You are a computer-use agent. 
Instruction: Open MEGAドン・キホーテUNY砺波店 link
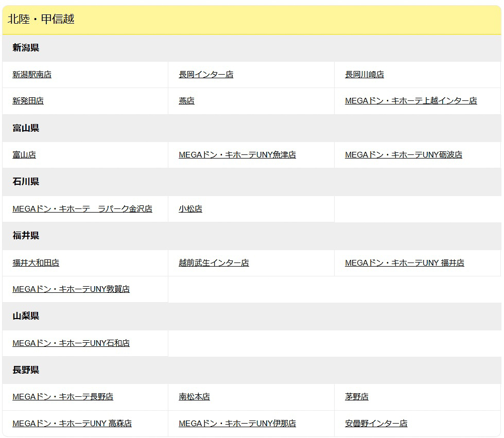click(404, 155)
